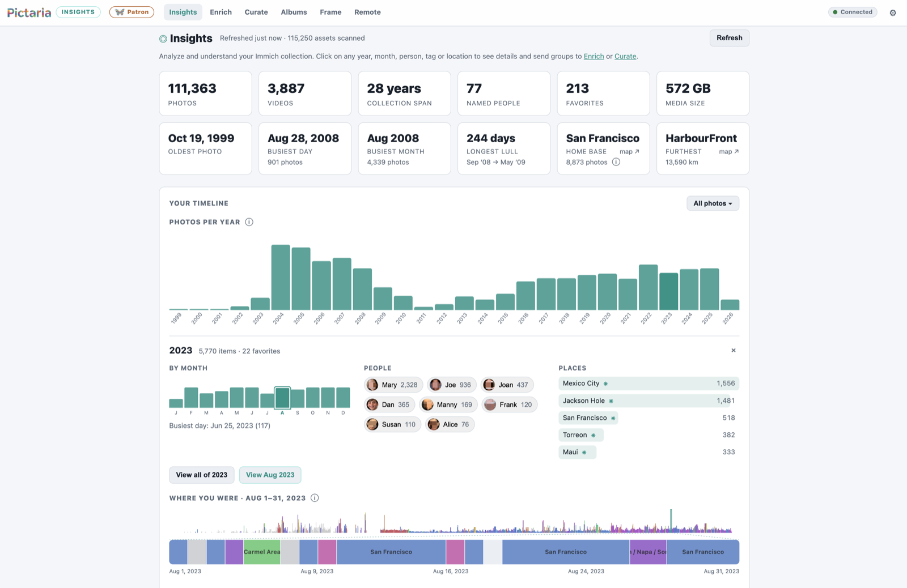
Task: Show info for Photos Per Year
Action: (249, 222)
